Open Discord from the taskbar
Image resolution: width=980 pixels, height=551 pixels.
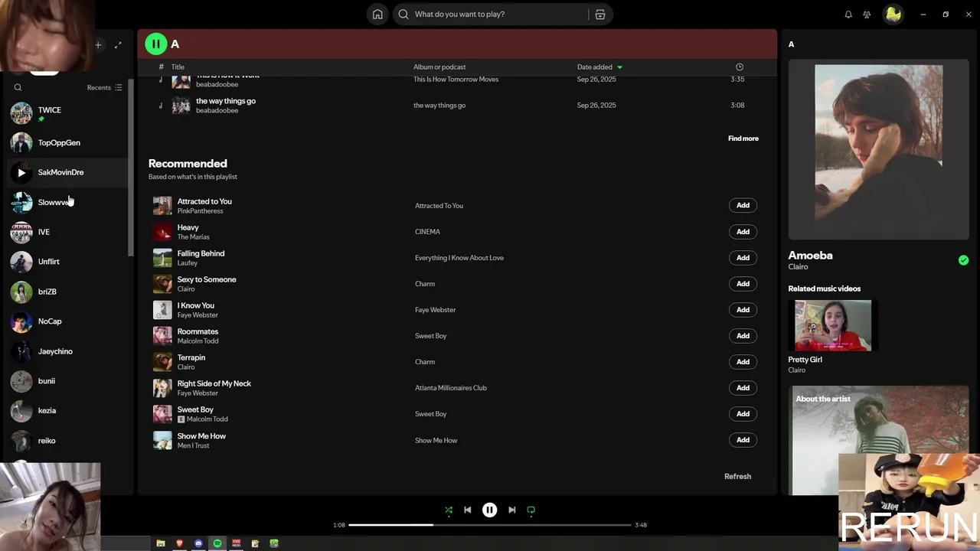(199, 543)
